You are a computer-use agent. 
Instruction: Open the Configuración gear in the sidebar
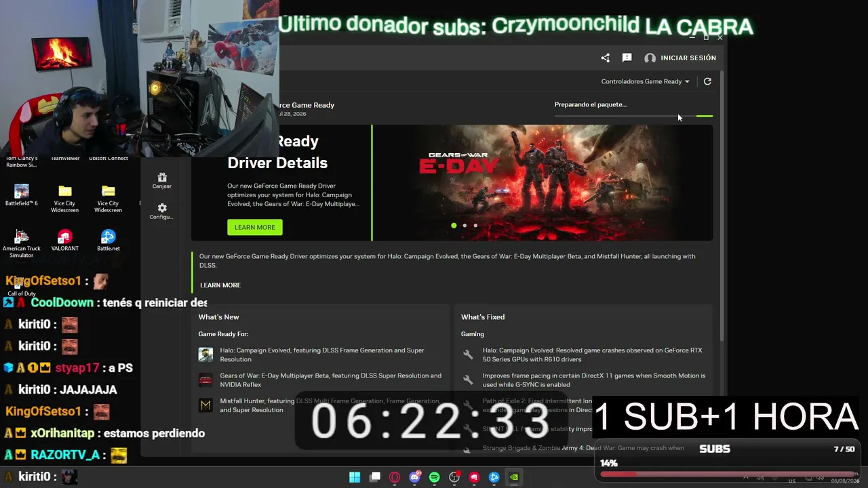(162, 208)
